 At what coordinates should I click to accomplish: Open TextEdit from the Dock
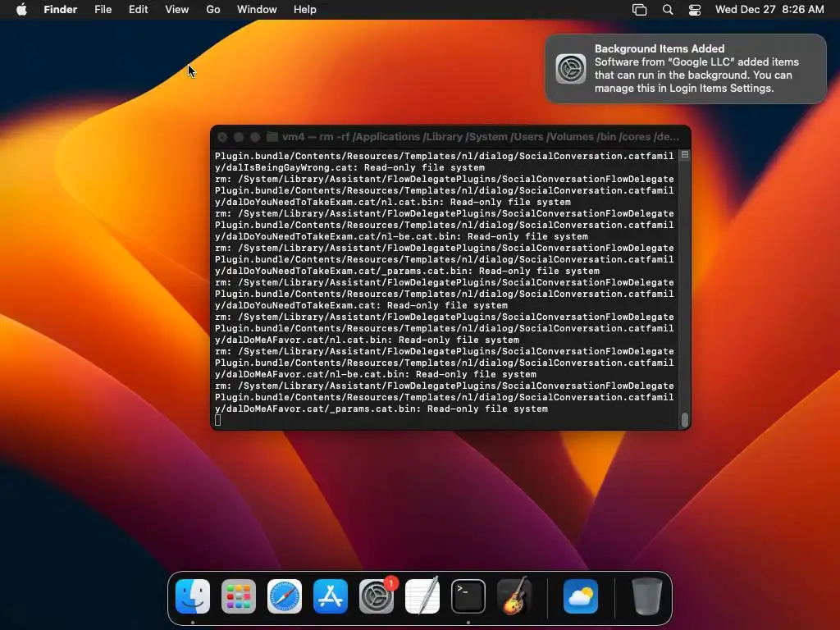pos(422,596)
